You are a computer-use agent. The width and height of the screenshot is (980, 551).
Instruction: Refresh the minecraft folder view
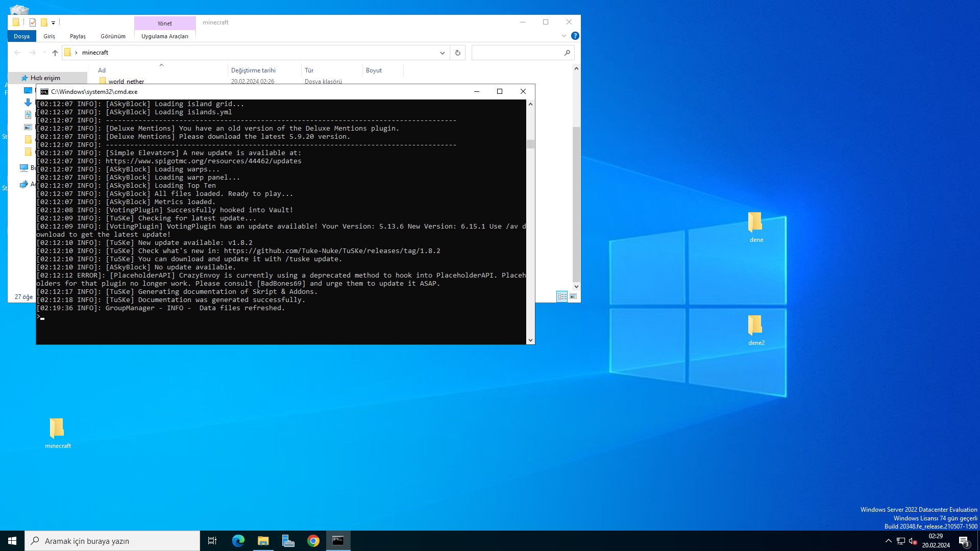tap(457, 53)
